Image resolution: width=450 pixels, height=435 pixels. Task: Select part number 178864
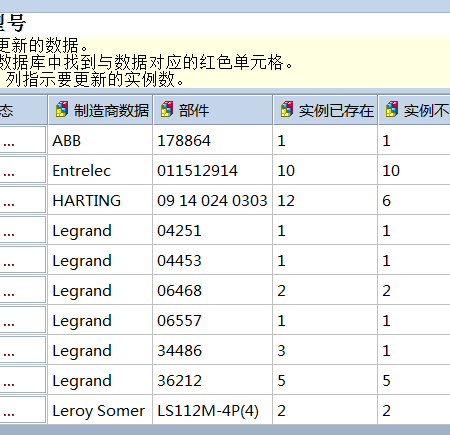pyautogui.click(x=212, y=140)
